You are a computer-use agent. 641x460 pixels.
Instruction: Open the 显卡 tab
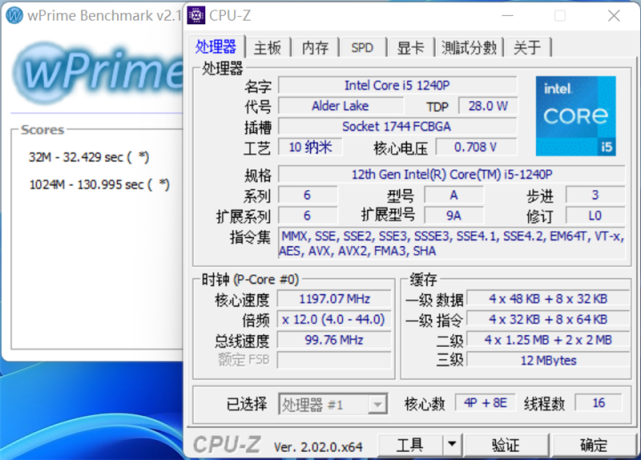click(x=410, y=48)
